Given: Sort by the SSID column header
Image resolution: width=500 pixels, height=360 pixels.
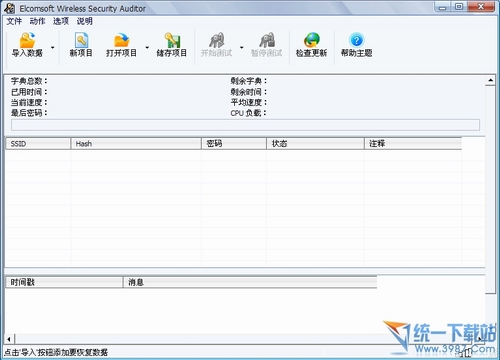Looking at the screenshot, I should pos(38,144).
